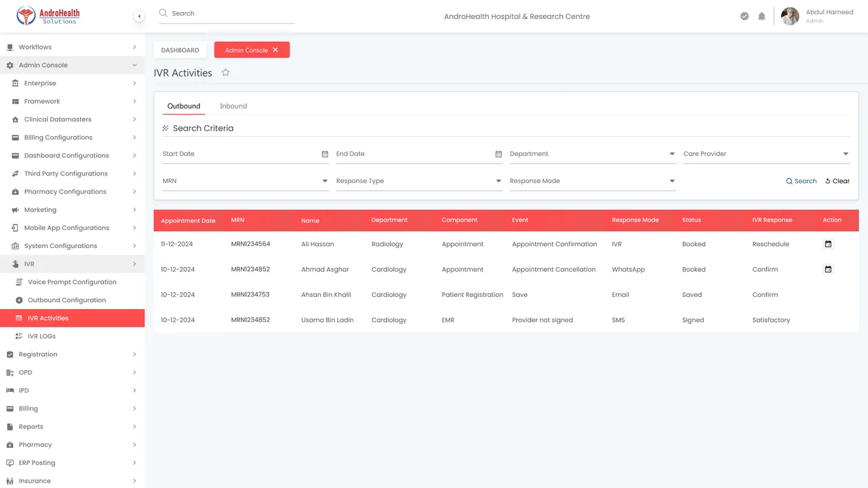Click the IVR LOGs list icon
Viewport: 868px width, 488px height.
(x=19, y=336)
